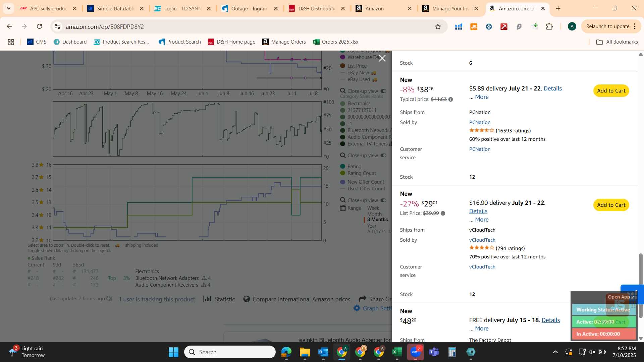
Task: Switch to Manage Your Inventory tab
Action: coord(450,8)
